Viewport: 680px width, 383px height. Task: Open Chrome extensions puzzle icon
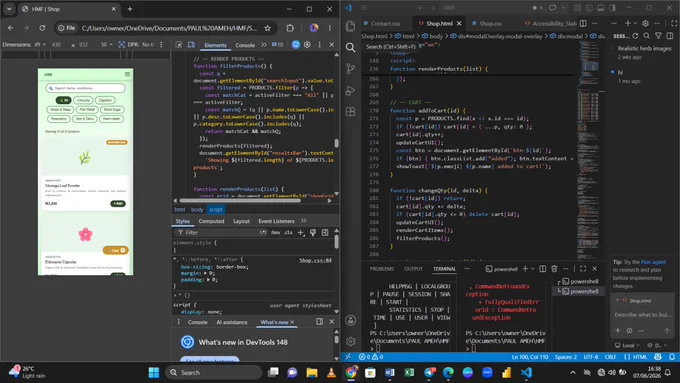pyautogui.click(x=290, y=28)
